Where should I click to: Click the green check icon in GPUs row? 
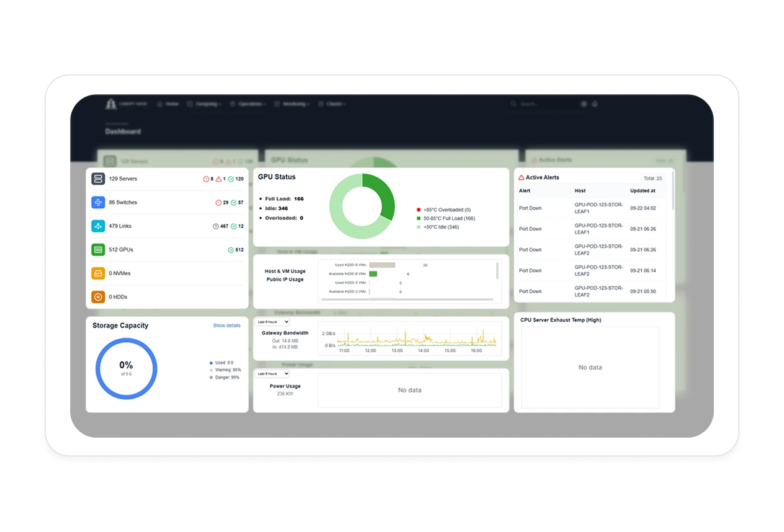coord(231,250)
